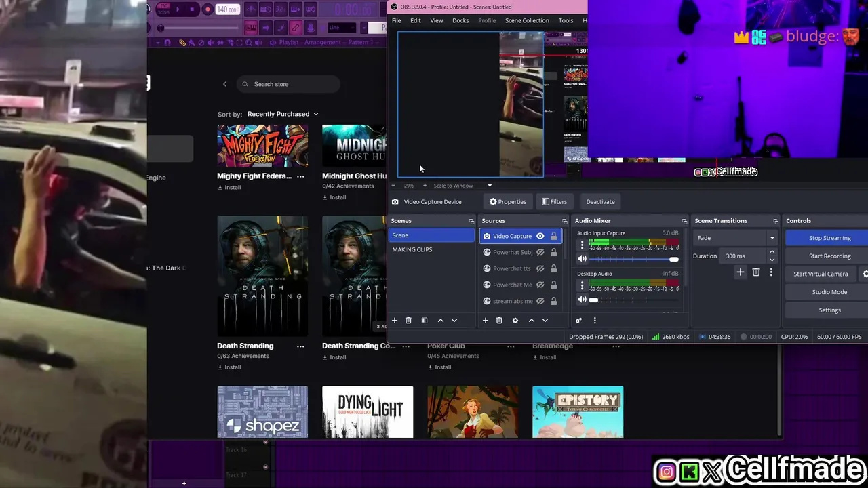Adjust Desktop Audio volume slider
868x488 pixels.
tap(634, 300)
